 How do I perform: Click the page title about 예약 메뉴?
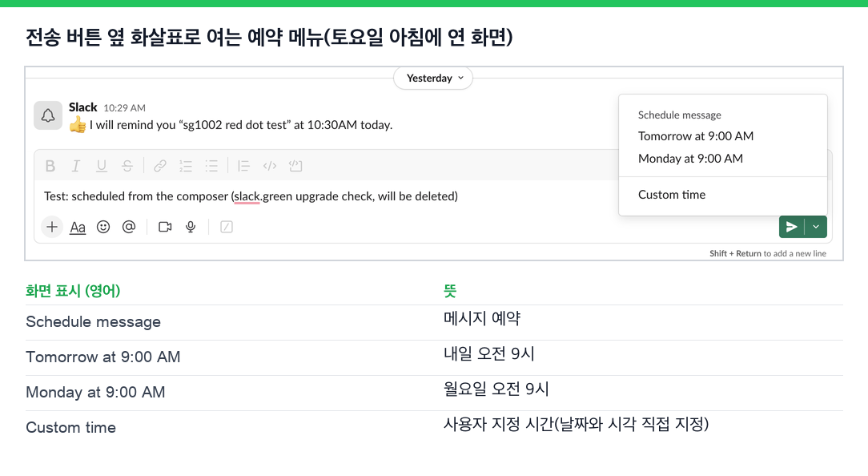pos(269,37)
